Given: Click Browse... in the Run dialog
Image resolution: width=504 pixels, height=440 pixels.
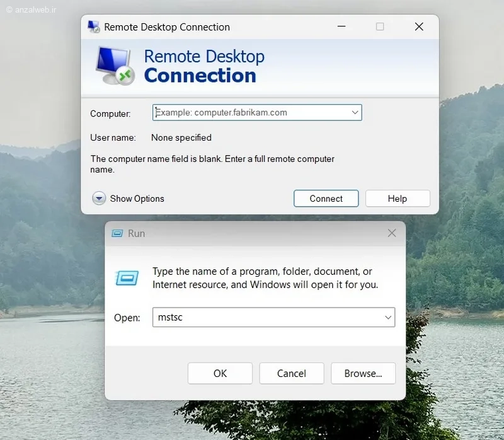Looking at the screenshot, I should tap(364, 373).
